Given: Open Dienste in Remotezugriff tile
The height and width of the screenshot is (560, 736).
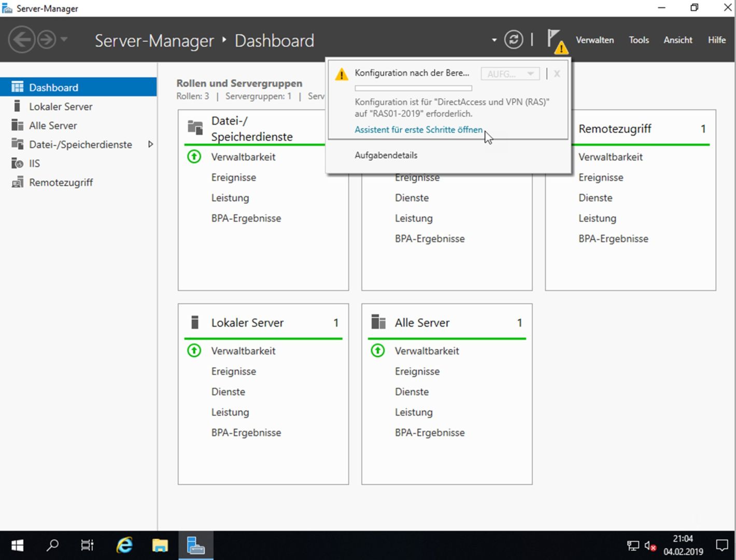Looking at the screenshot, I should tap(595, 198).
